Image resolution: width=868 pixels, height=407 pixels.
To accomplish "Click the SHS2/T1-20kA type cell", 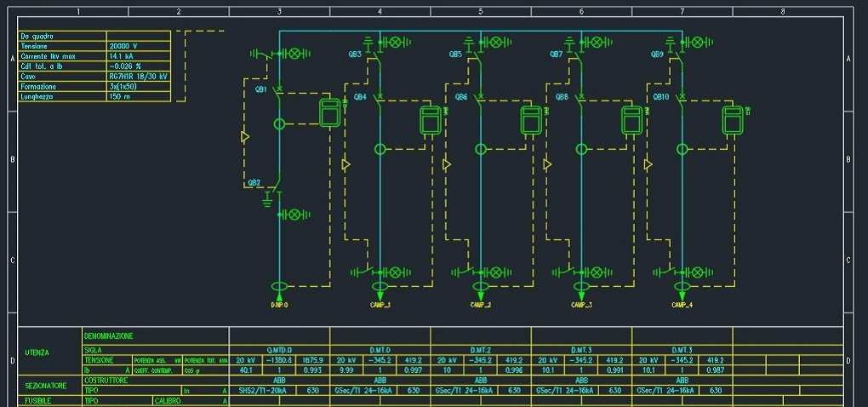I will click(x=262, y=390).
